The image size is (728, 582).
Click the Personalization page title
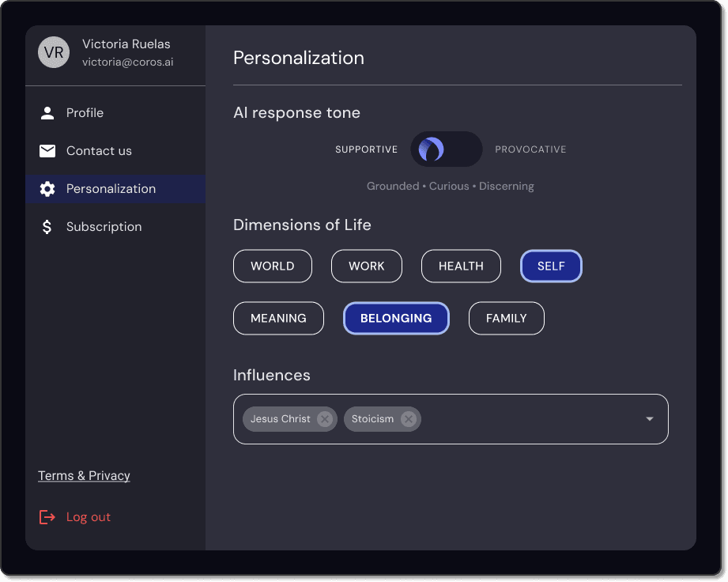[299, 58]
